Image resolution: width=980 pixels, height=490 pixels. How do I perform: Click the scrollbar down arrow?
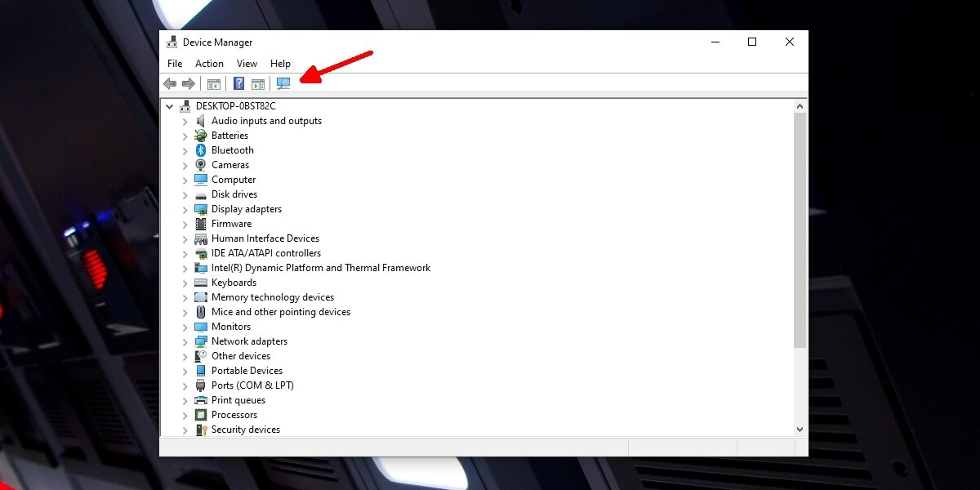pyautogui.click(x=800, y=429)
